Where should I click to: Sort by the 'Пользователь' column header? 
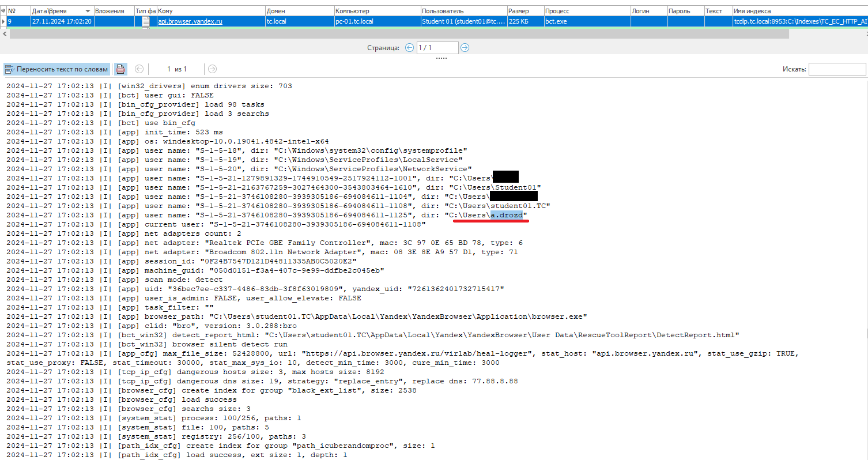tap(463, 11)
